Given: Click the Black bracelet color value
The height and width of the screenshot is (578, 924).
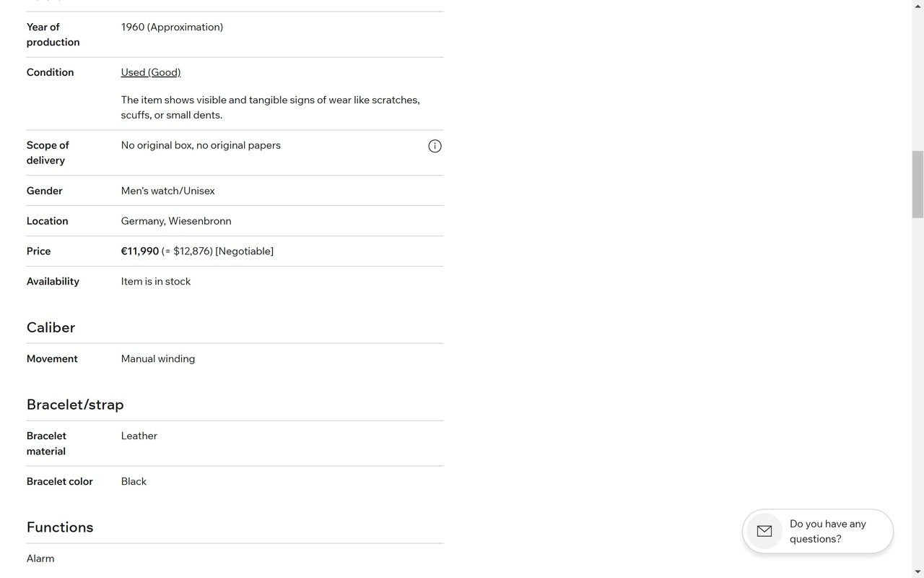Looking at the screenshot, I should pos(134,481).
